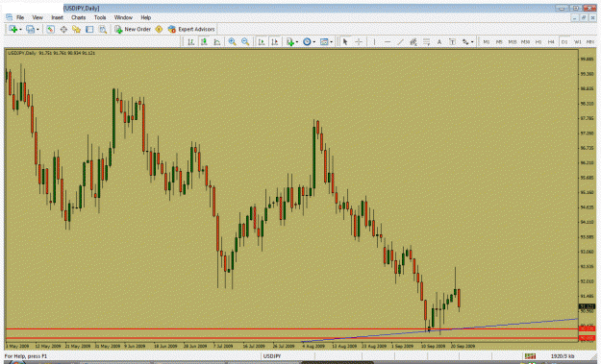Open the View menu
This screenshot has height=364, width=601.
coord(38,17)
